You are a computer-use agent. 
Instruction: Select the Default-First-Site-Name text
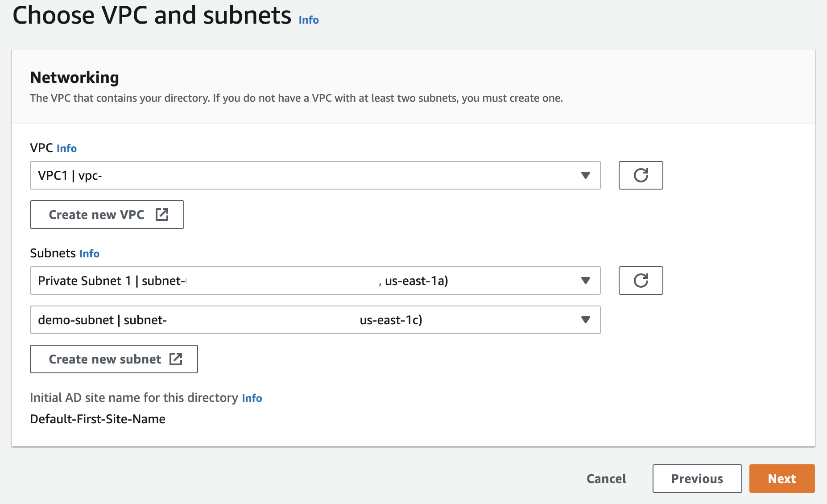(x=97, y=419)
